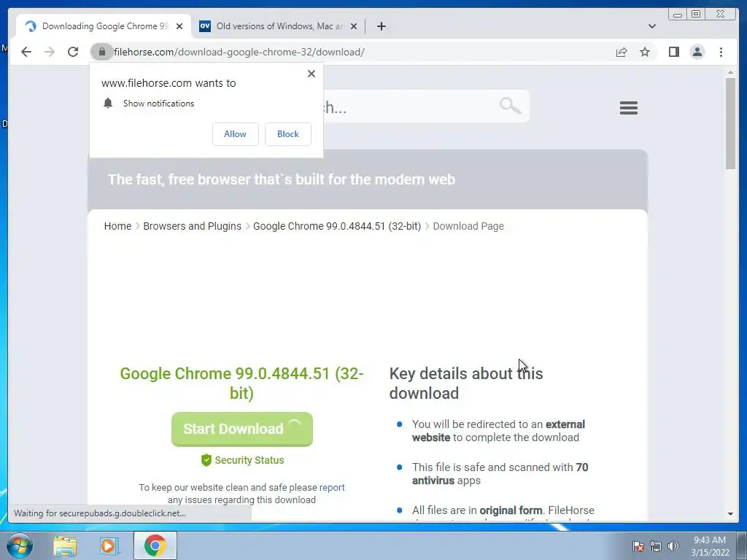The width and height of the screenshot is (747, 560).
Task: Share this page icon in address bar
Action: tap(622, 52)
